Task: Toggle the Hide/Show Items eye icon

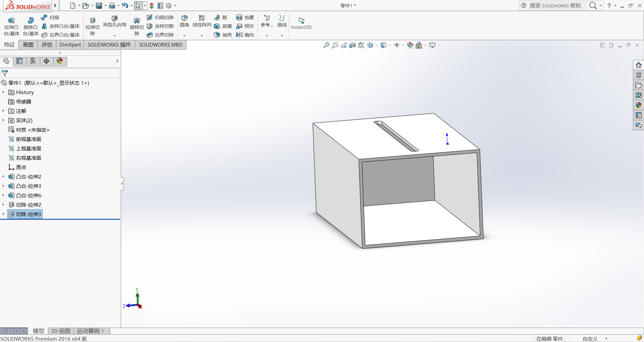Action: [x=397, y=45]
